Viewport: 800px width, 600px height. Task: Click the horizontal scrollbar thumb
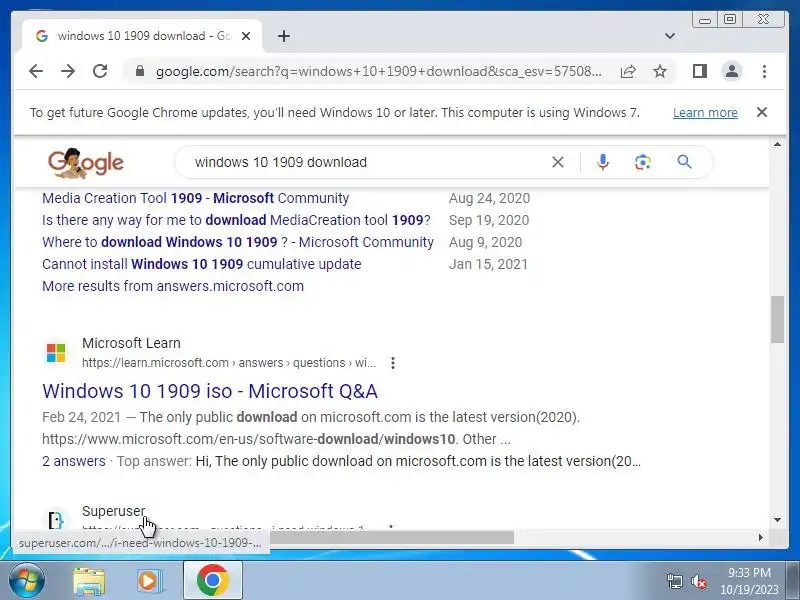coord(391,537)
